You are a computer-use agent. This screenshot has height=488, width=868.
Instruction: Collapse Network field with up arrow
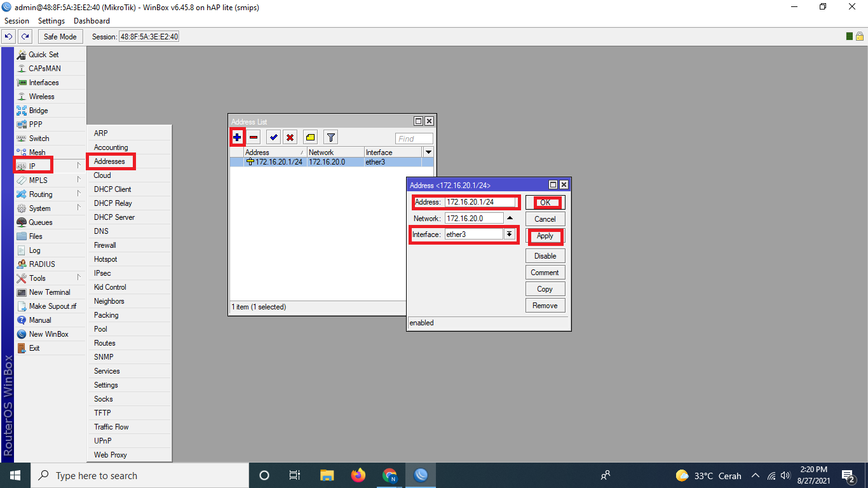coord(510,218)
